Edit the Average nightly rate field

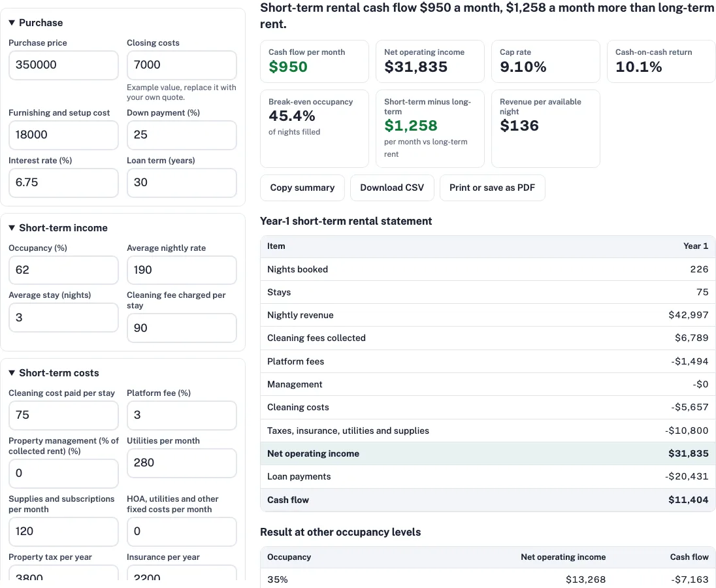182,270
